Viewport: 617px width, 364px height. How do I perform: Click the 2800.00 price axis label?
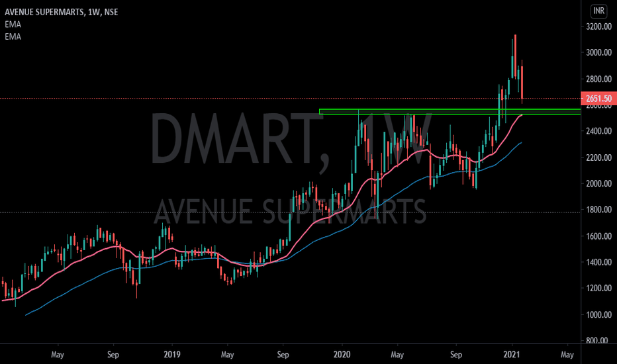point(598,79)
